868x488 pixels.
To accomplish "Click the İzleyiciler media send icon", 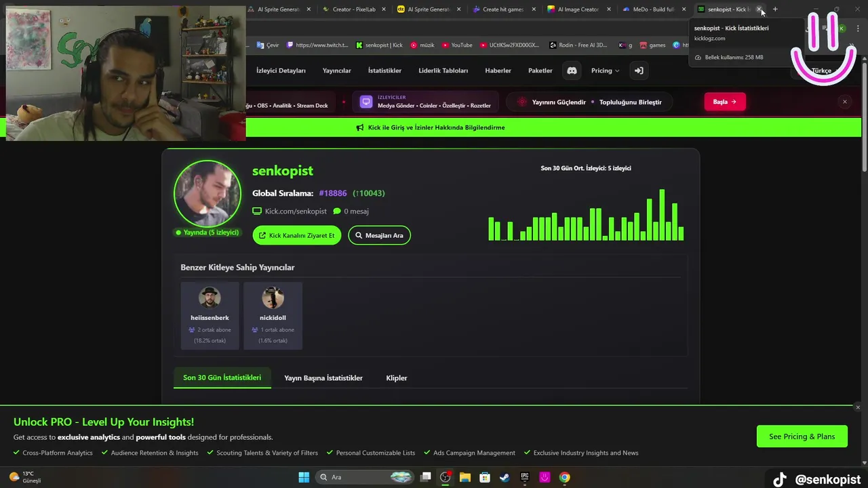I will [366, 102].
